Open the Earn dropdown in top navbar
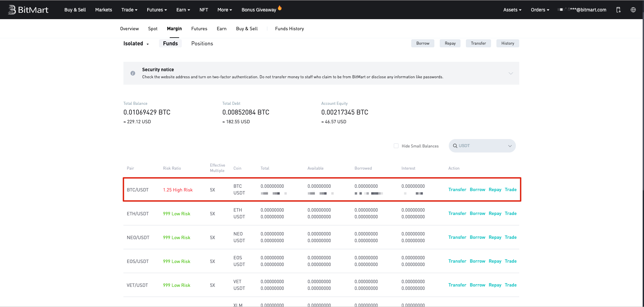 point(183,10)
